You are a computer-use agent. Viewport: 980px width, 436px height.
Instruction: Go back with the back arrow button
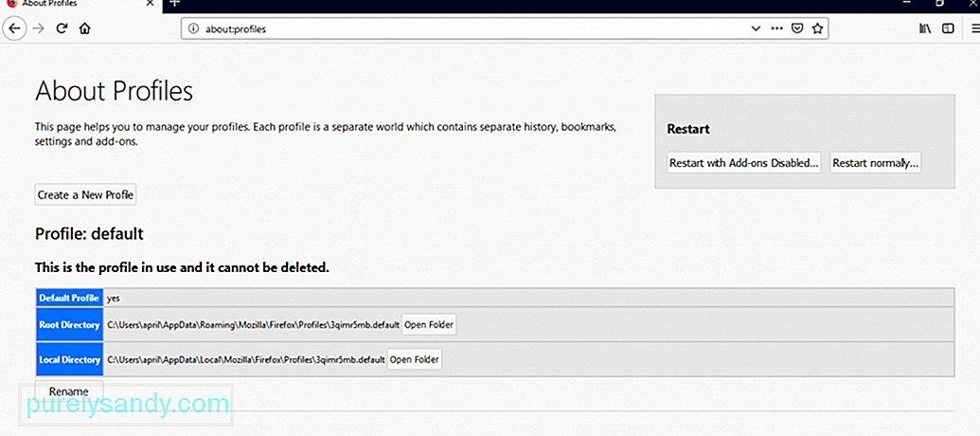tap(14, 28)
